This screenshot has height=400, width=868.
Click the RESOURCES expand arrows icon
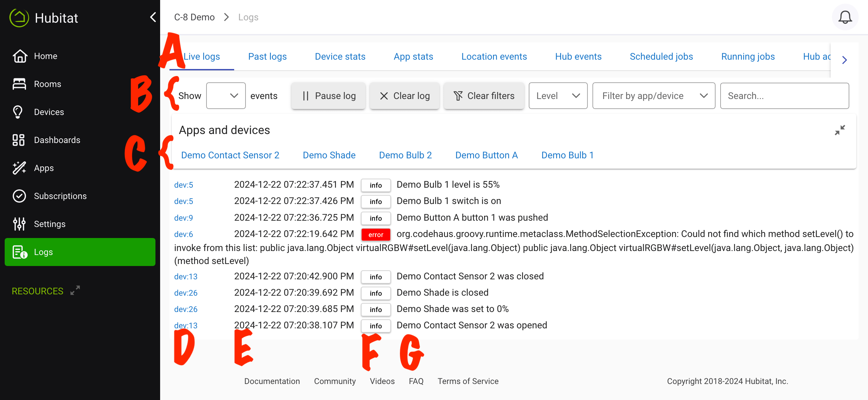(x=75, y=290)
